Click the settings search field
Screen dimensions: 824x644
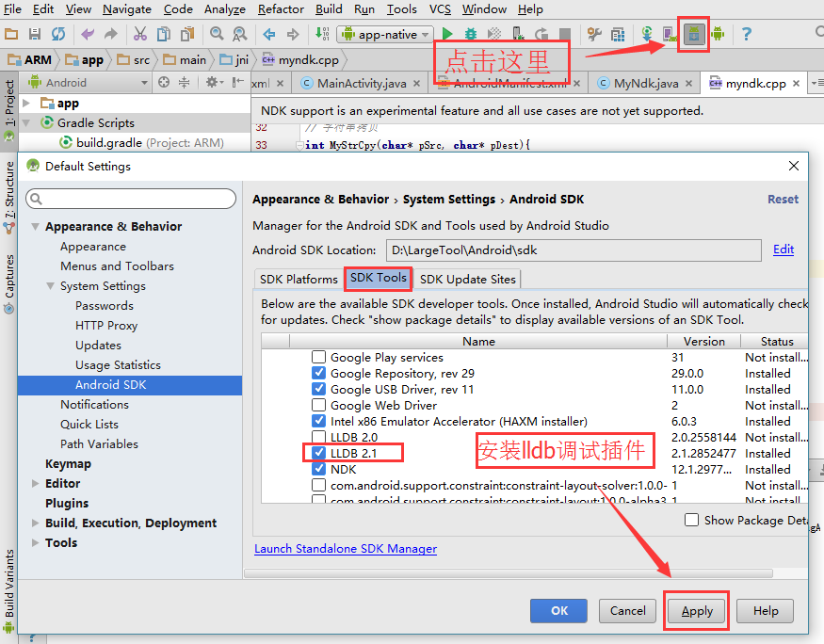point(132,199)
